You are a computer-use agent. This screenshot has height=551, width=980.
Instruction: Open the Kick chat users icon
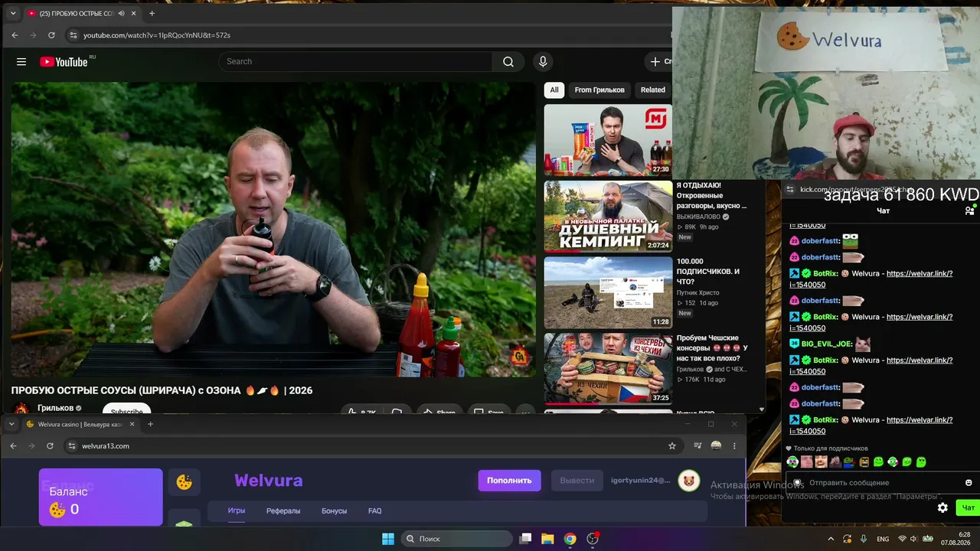point(969,211)
